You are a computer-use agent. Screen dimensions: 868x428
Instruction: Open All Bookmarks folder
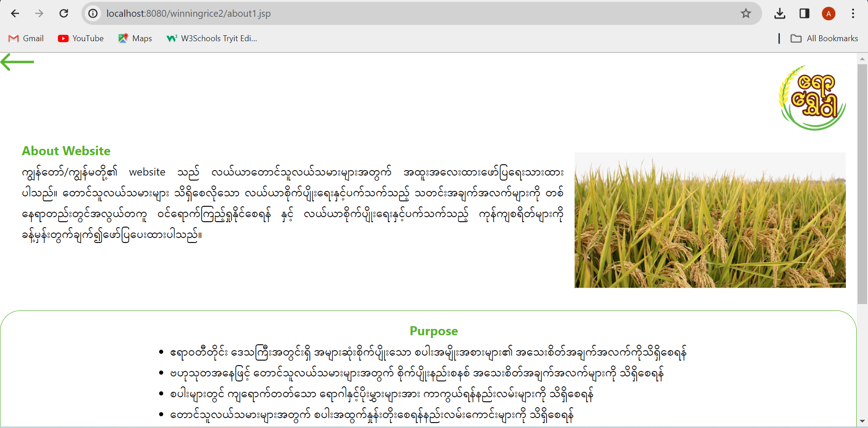tap(824, 38)
